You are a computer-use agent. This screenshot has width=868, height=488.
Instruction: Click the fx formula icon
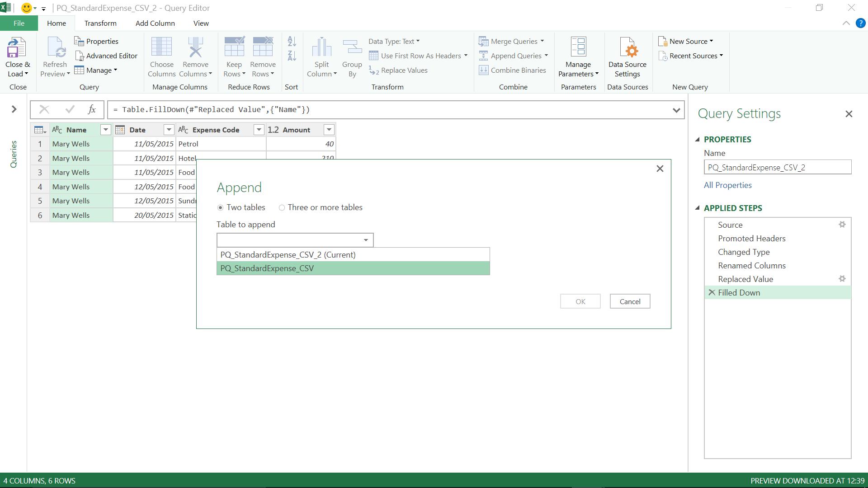(x=92, y=109)
